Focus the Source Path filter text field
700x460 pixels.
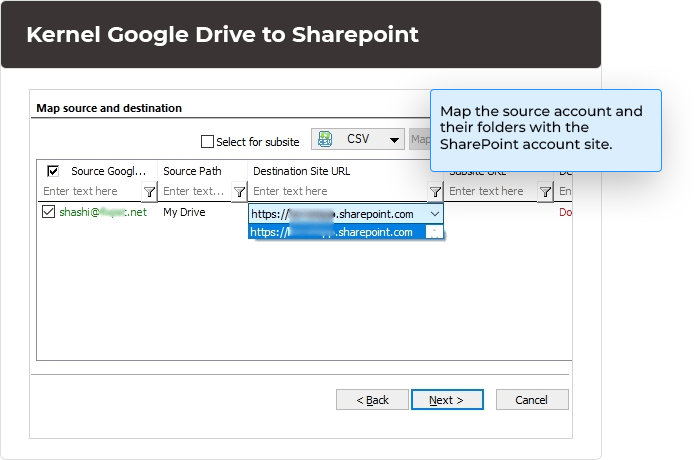click(x=196, y=191)
